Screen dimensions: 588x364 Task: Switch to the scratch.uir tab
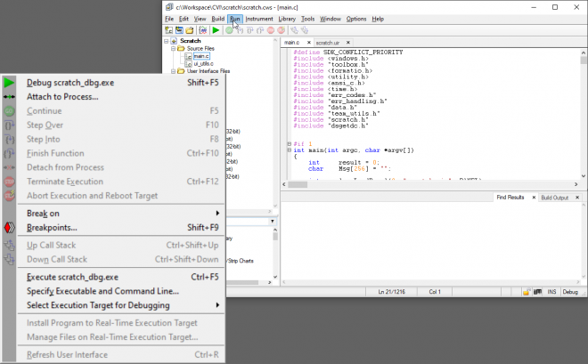[x=328, y=42]
